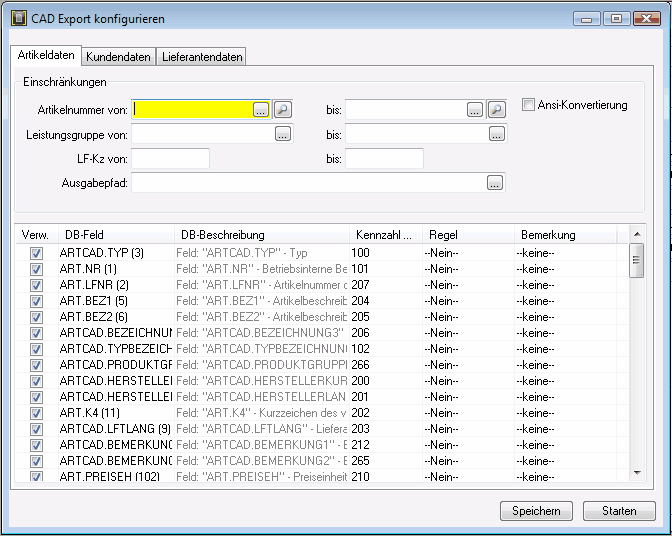Viewport: 672px width, 536px height.
Task: Click search icon next to Artikelnummer bis
Action: point(496,109)
